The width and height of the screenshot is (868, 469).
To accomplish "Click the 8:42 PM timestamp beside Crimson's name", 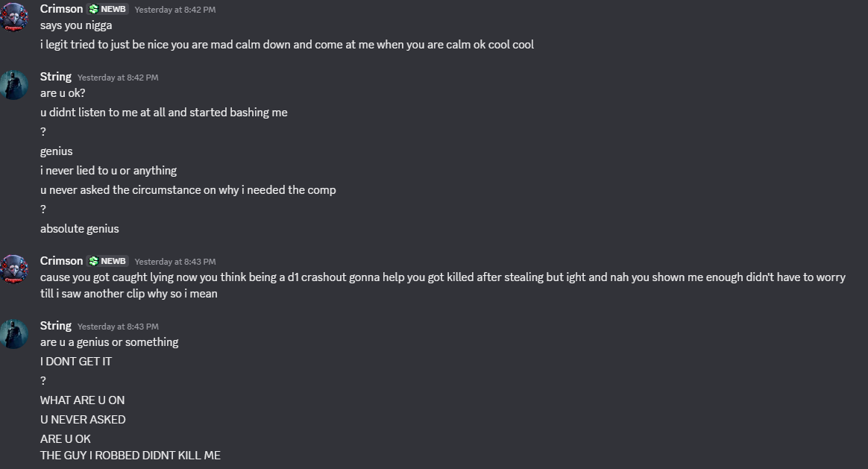I will [x=175, y=10].
